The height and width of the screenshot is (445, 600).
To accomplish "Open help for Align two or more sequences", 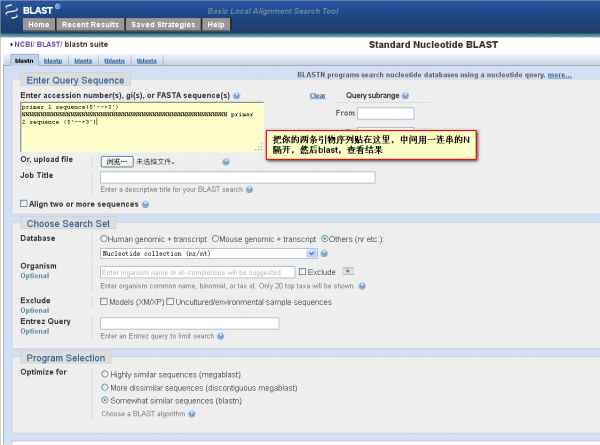I will click(145, 205).
